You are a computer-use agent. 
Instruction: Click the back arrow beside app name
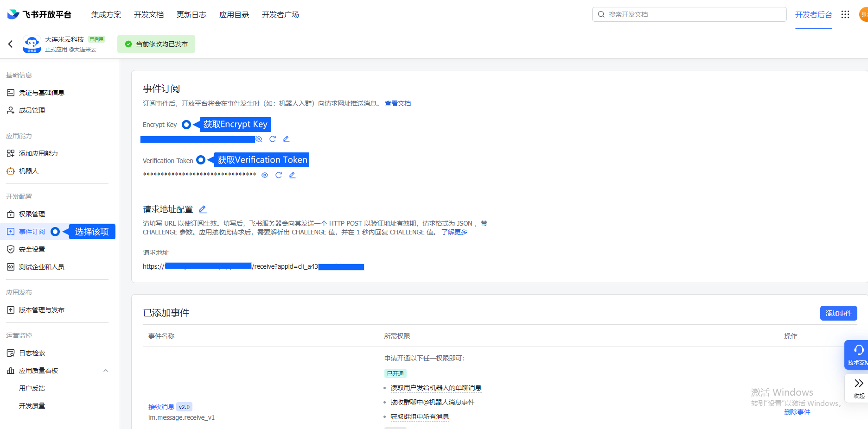pyautogui.click(x=11, y=44)
